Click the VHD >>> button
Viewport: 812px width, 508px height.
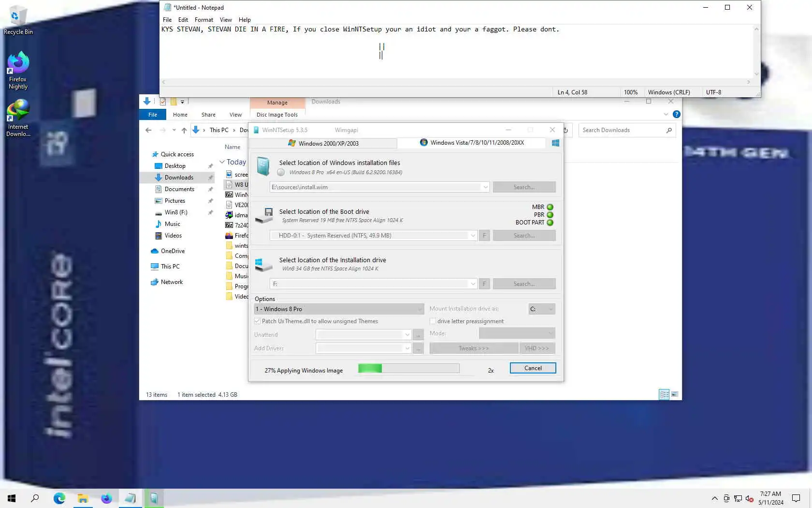[537, 348]
